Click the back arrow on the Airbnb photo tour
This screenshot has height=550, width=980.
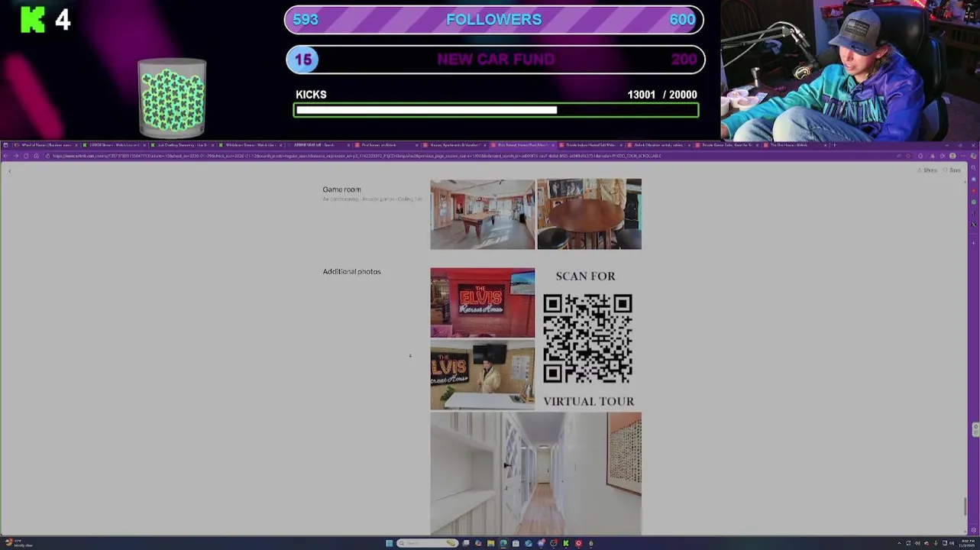point(10,170)
